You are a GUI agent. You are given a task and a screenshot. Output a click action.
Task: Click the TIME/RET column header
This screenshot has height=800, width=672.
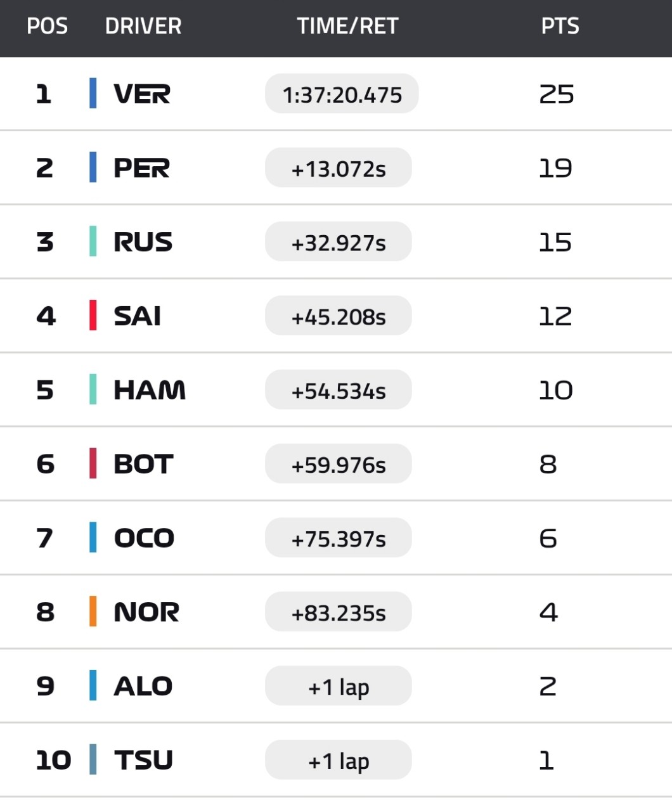tap(347, 26)
